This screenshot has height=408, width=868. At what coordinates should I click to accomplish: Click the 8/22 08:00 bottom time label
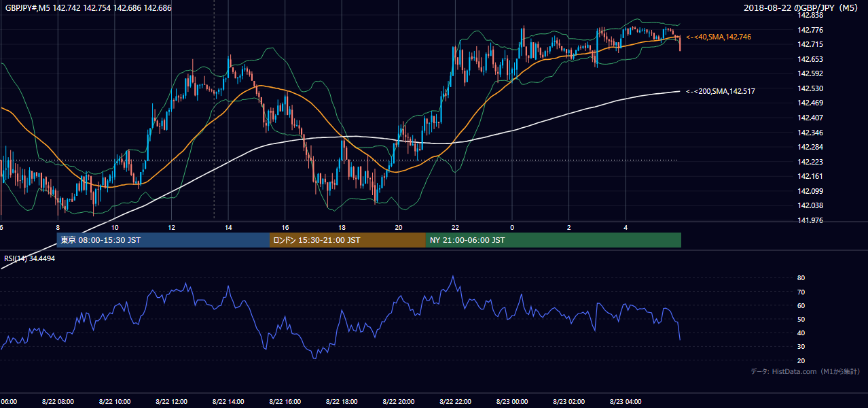coord(58,401)
